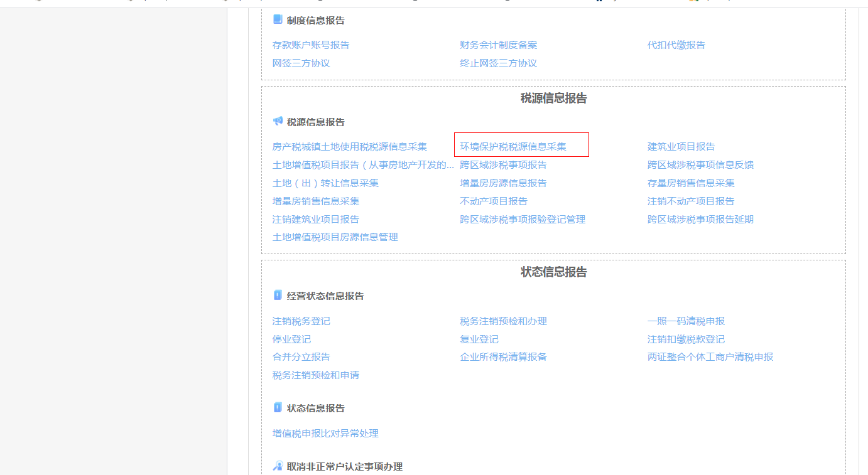
Task: Open 网签三方协议 link
Action: (301, 63)
